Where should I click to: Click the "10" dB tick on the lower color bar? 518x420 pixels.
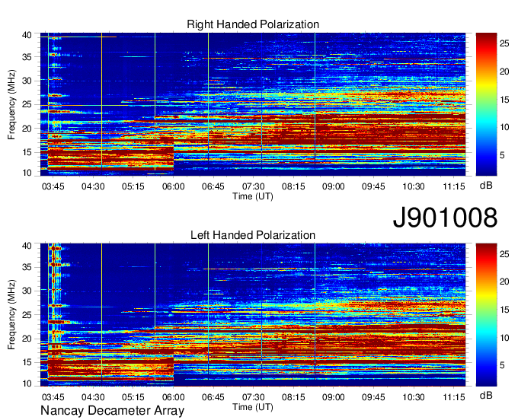pos(504,338)
